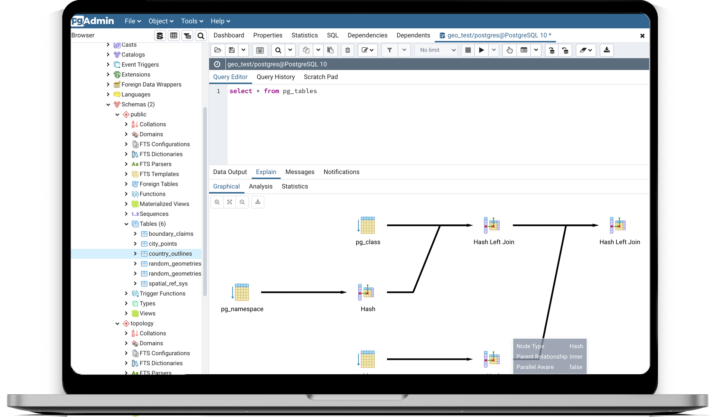The image size is (715, 417).
Task: Switch to the Dependencies tab
Action: (x=367, y=35)
